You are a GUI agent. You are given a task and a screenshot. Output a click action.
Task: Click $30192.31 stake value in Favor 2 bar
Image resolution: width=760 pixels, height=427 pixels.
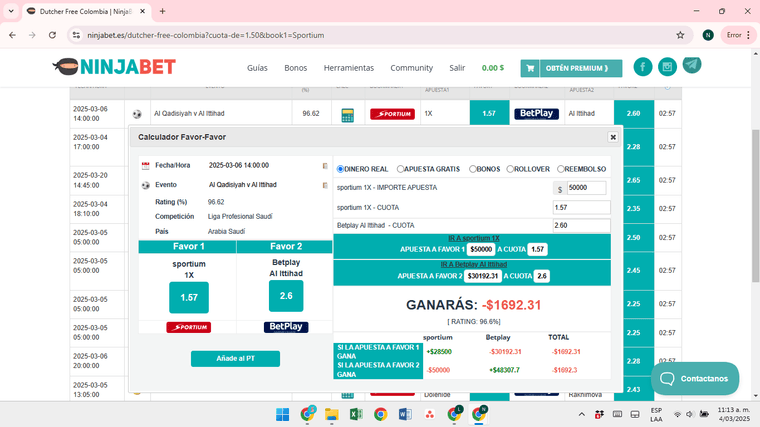pyautogui.click(x=482, y=276)
